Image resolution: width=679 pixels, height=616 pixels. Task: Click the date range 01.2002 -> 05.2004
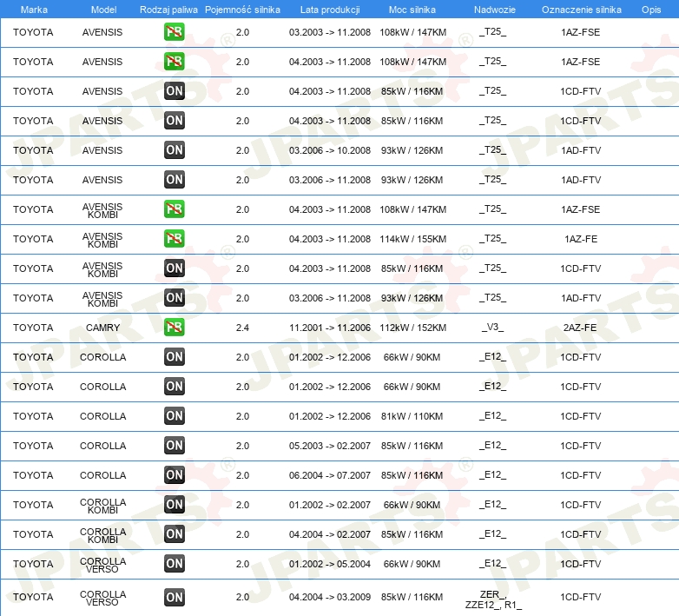(x=330, y=564)
